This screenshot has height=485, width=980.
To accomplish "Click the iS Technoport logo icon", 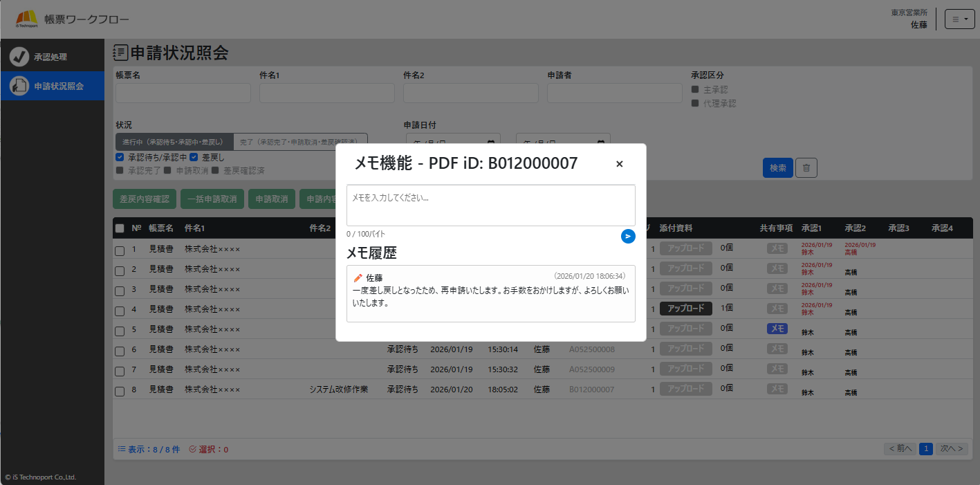I will tap(26, 19).
